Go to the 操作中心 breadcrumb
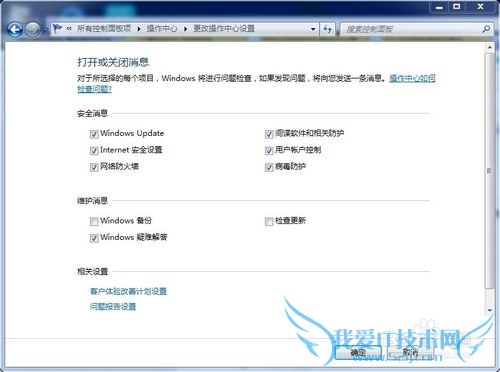500x372 pixels. coord(162,29)
